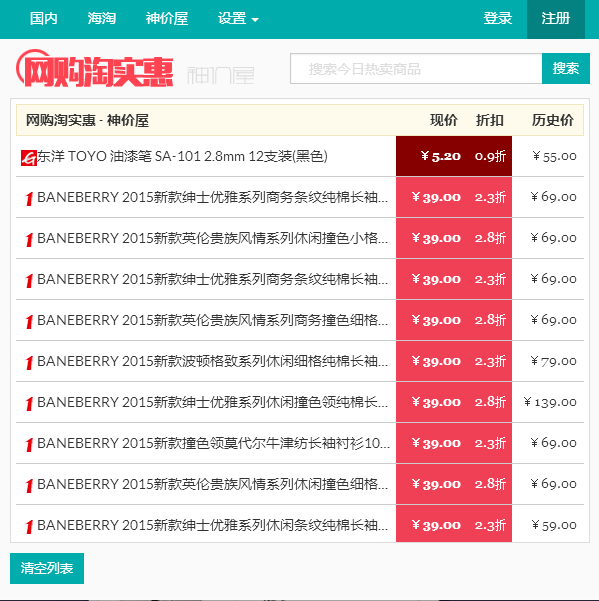Click the 网购淘实惠 site logo

click(x=95, y=69)
